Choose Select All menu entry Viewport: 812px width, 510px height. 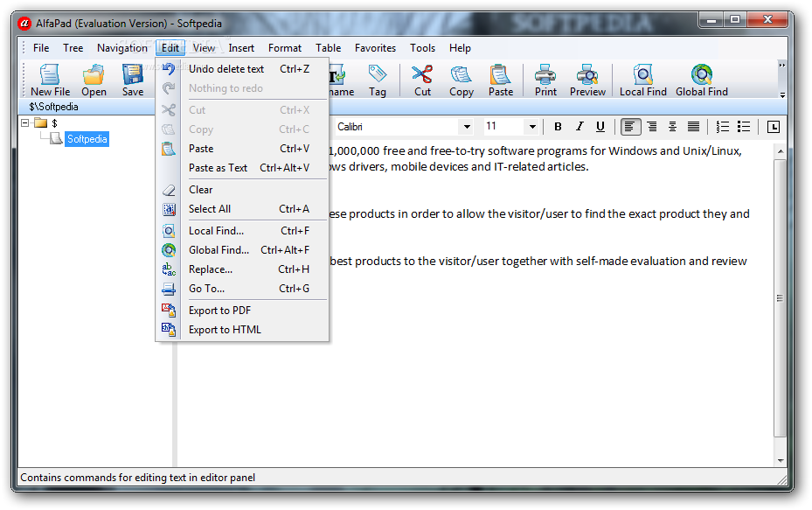(242, 209)
